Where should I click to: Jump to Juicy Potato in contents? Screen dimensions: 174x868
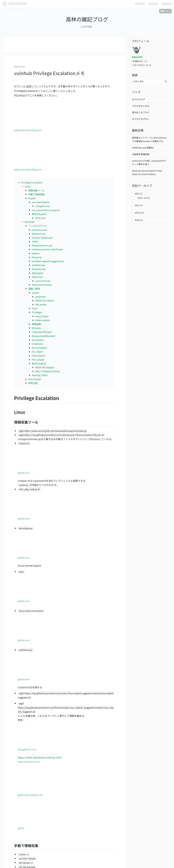coord(42,316)
